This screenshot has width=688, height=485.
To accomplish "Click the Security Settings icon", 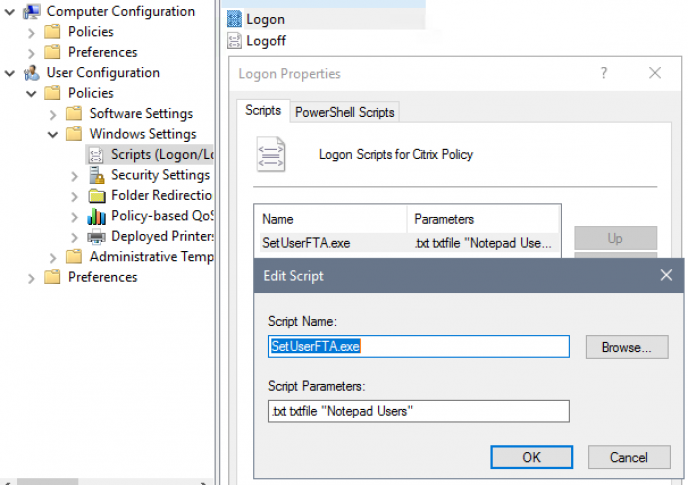I will click(96, 175).
